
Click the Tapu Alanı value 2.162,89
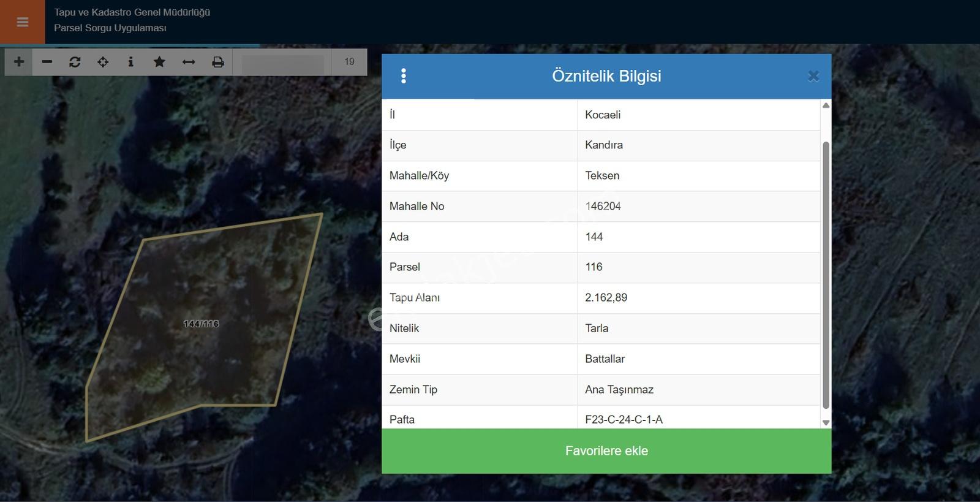(x=606, y=297)
